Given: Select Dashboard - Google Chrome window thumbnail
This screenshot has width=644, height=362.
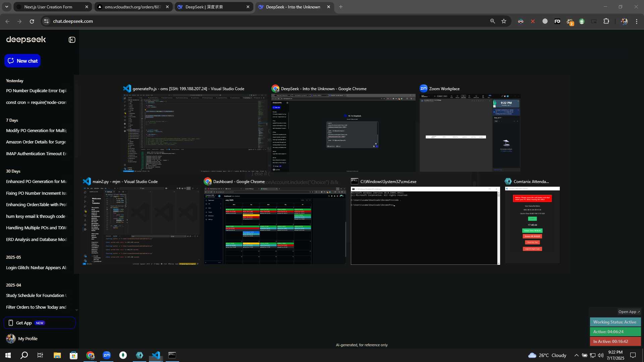Looking at the screenshot, I should 275,226.
